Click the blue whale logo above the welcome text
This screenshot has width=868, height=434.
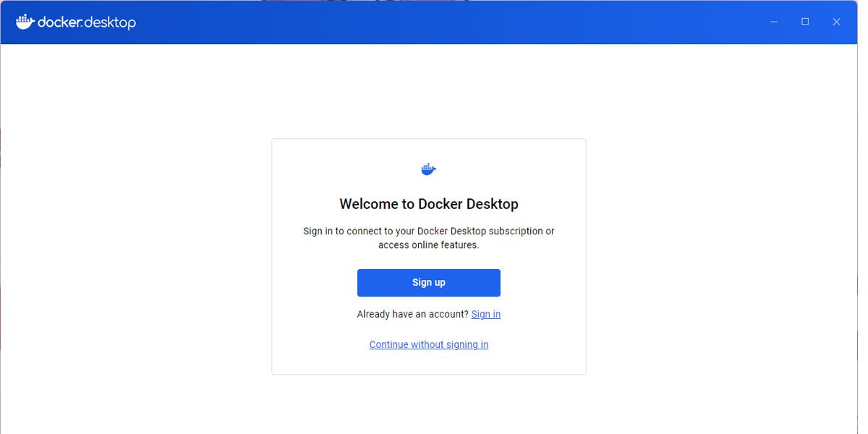(428, 169)
